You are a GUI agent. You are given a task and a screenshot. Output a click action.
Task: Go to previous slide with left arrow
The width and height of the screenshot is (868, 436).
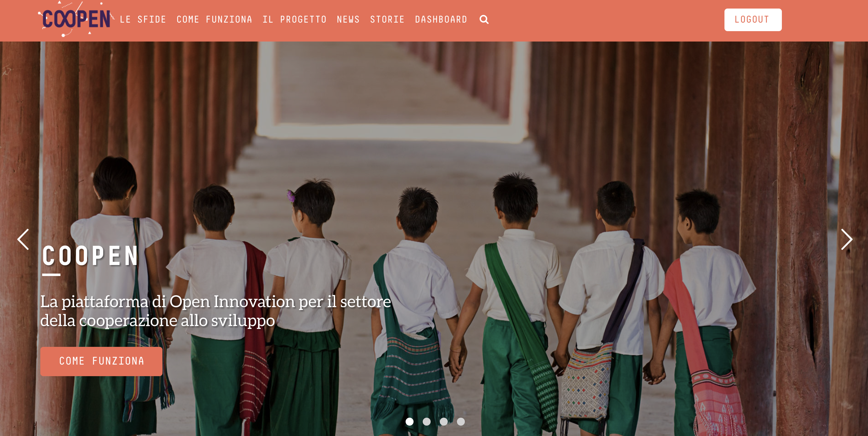tap(23, 239)
